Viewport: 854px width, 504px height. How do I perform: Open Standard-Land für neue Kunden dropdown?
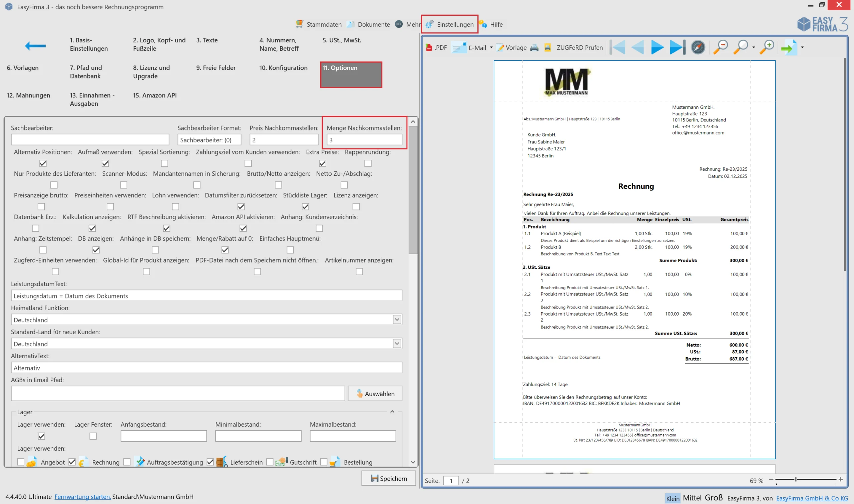pos(397,344)
